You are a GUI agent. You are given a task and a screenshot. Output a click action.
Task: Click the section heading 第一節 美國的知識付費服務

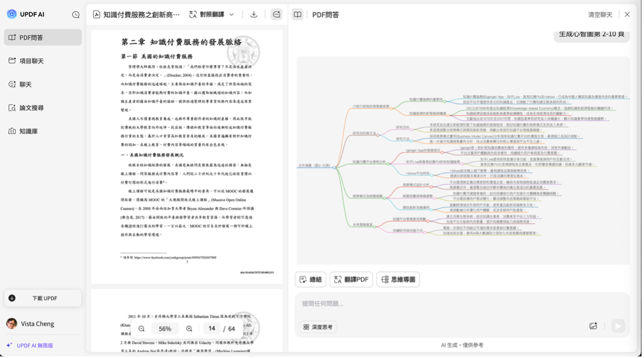pos(157,56)
